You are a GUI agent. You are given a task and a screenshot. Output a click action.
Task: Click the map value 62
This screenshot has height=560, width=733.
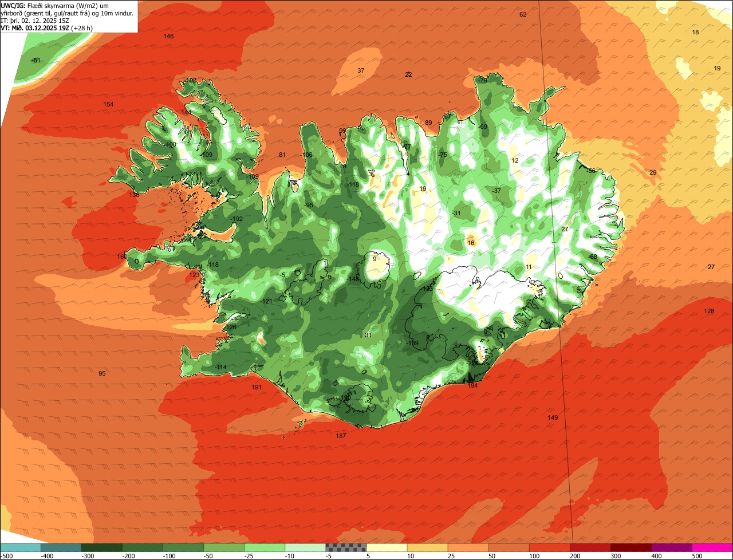pos(523,14)
